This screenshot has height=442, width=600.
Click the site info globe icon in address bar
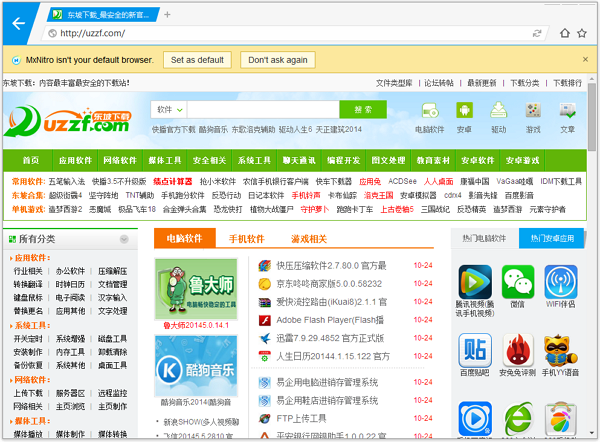(x=52, y=33)
